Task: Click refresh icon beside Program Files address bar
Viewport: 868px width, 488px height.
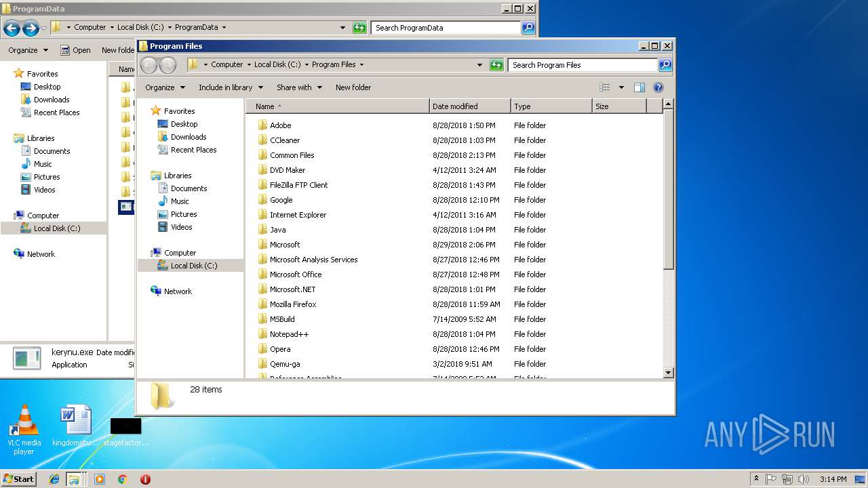Action: coord(496,65)
